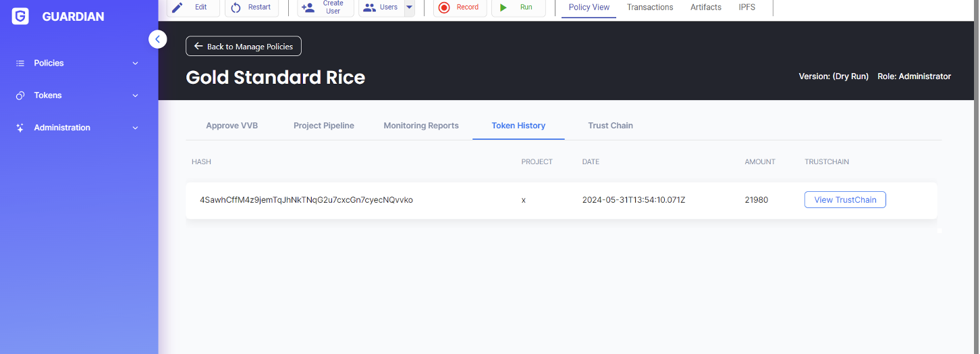The width and height of the screenshot is (980, 354).
Task: Start recording with the Record button
Action: pyautogui.click(x=459, y=7)
